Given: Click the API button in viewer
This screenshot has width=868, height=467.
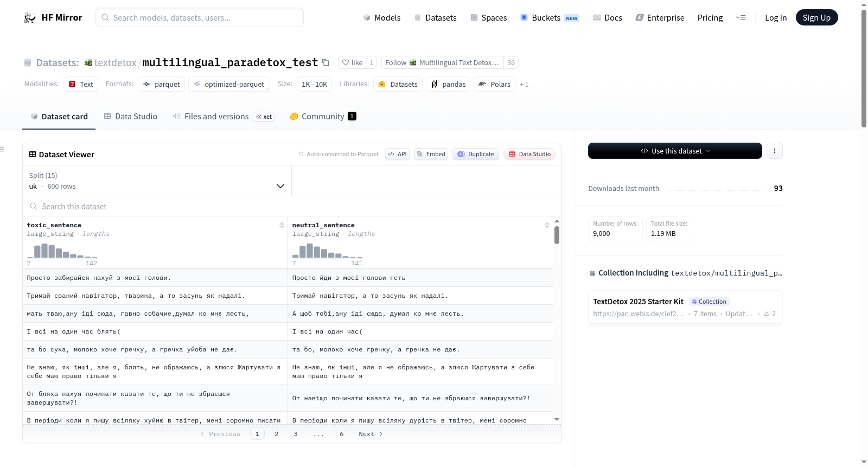Looking at the screenshot, I should [x=397, y=154].
